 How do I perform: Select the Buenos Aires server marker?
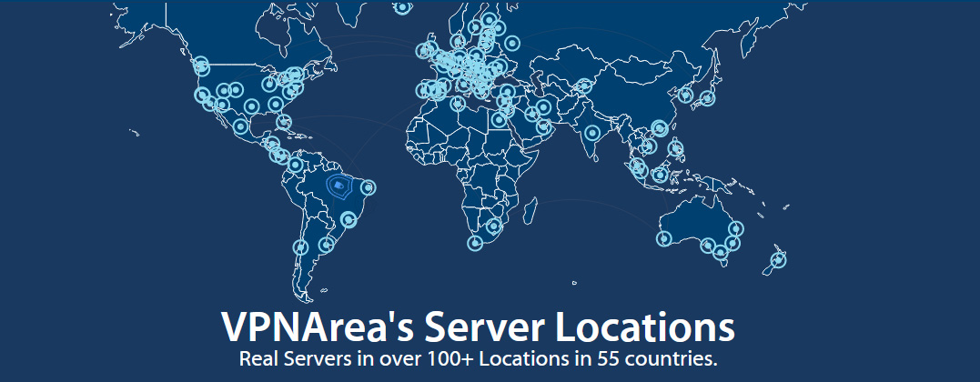tap(326, 245)
